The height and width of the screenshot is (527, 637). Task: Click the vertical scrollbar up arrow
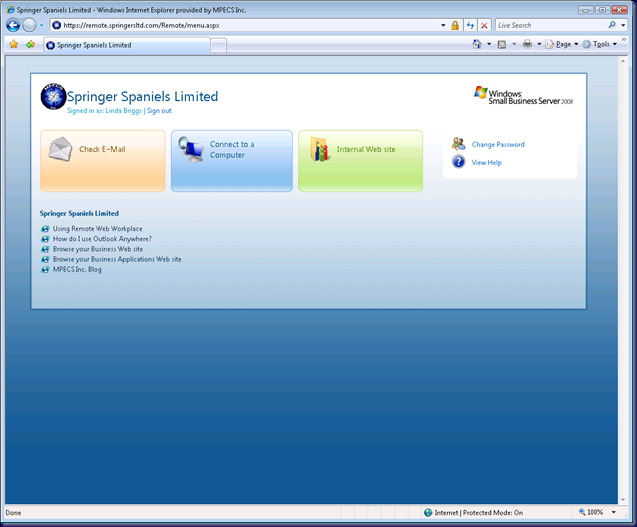click(x=623, y=61)
